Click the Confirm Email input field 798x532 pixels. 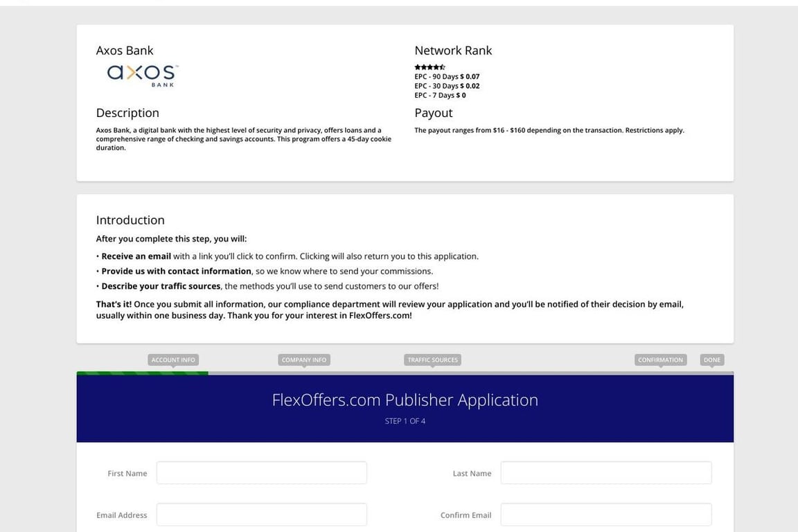point(606,514)
